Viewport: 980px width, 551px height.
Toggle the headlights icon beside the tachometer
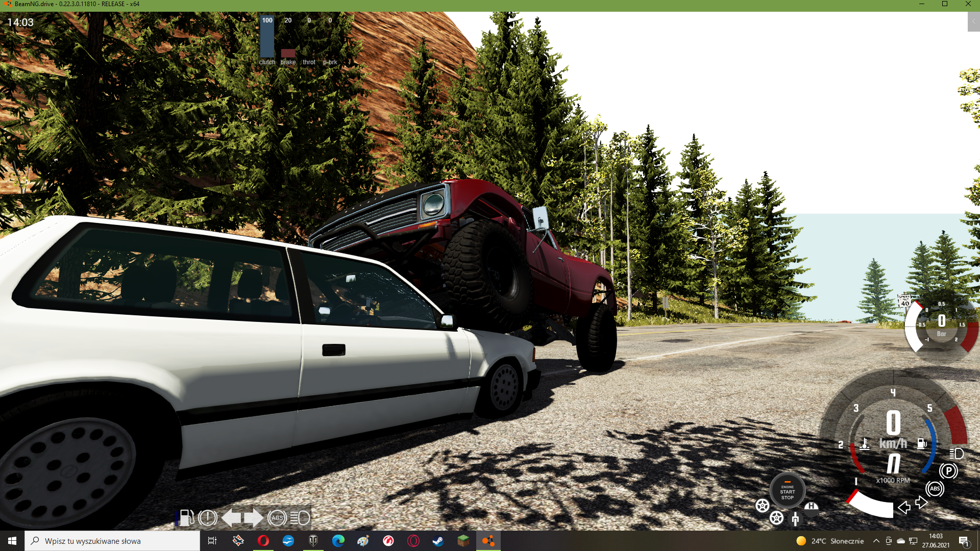(x=957, y=454)
